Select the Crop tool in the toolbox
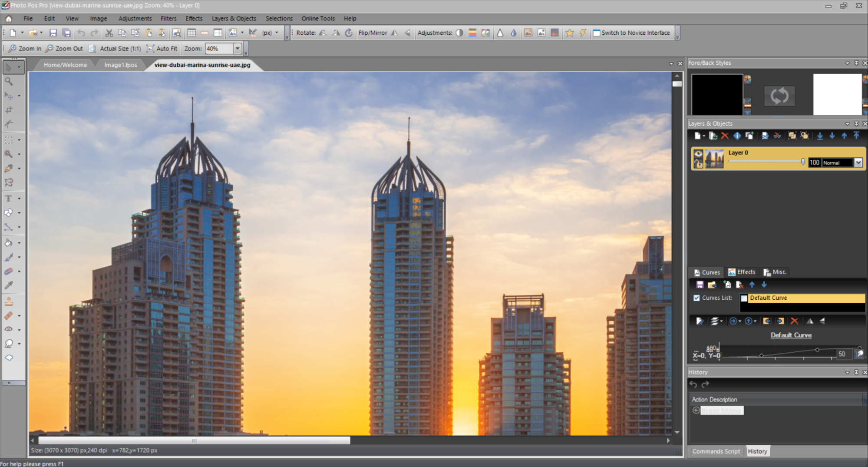Screen dimensions: 868x467 coord(9,110)
